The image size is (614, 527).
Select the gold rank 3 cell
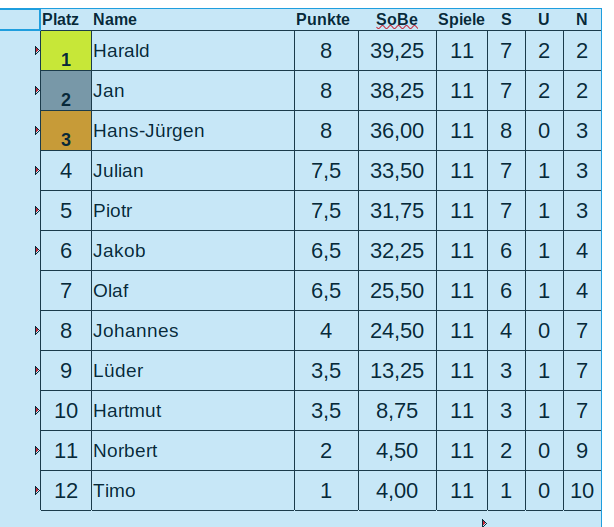66,131
